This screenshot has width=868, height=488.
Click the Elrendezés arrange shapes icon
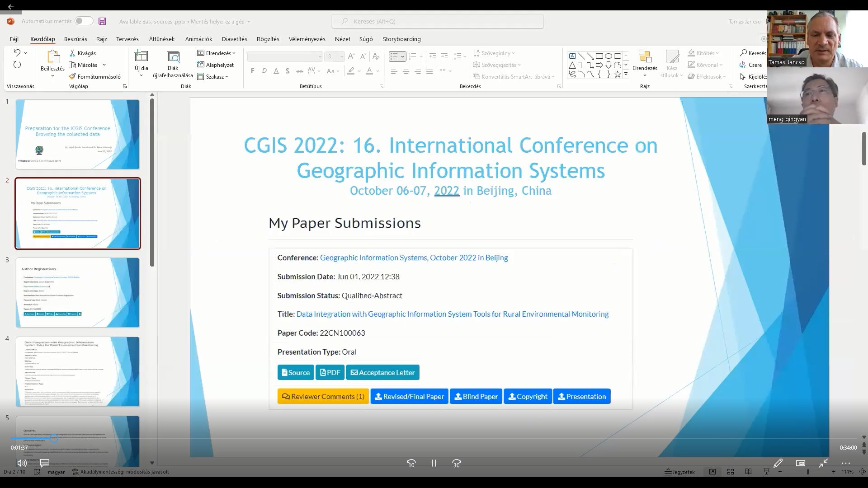[645, 56]
